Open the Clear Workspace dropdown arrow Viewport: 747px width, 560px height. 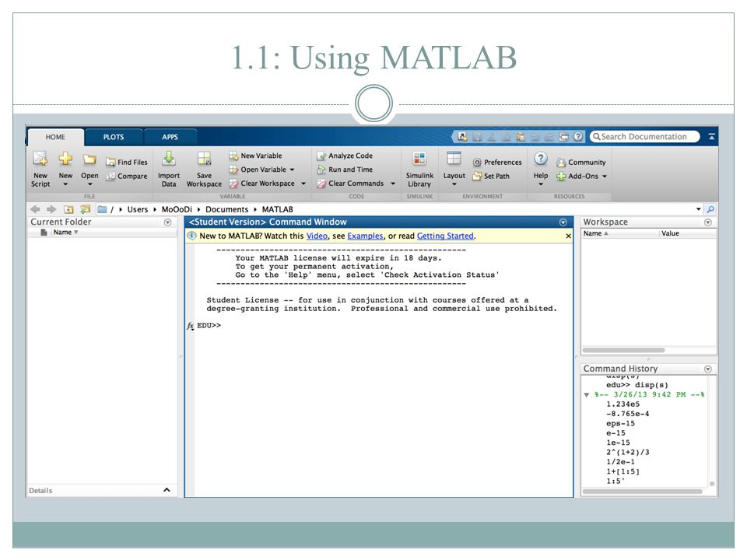click(303, 184)
